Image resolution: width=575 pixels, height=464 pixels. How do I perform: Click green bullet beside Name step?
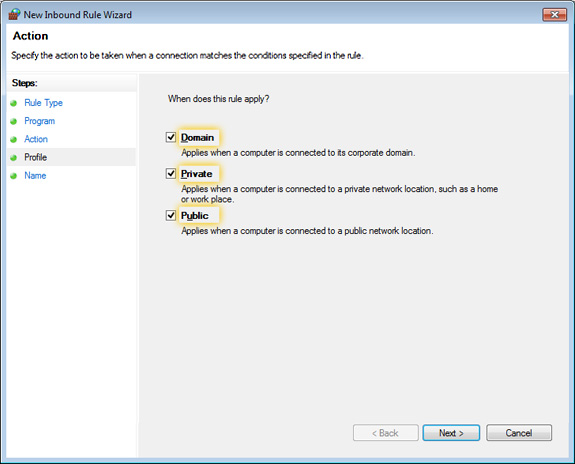[x=14, y=176]
